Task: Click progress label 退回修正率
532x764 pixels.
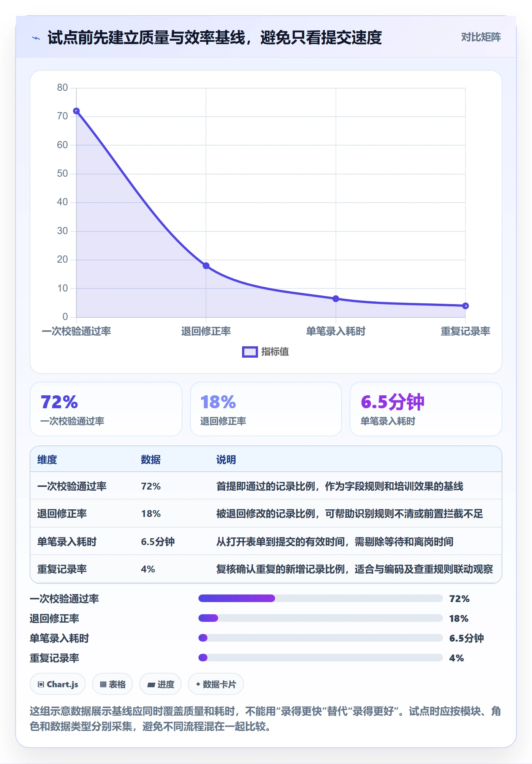Action: 54,619
